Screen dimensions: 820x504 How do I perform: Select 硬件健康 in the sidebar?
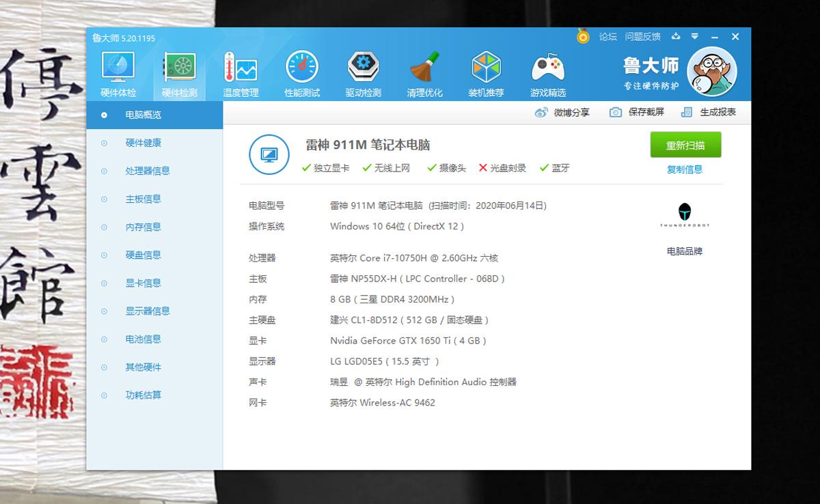pos(154,143)
